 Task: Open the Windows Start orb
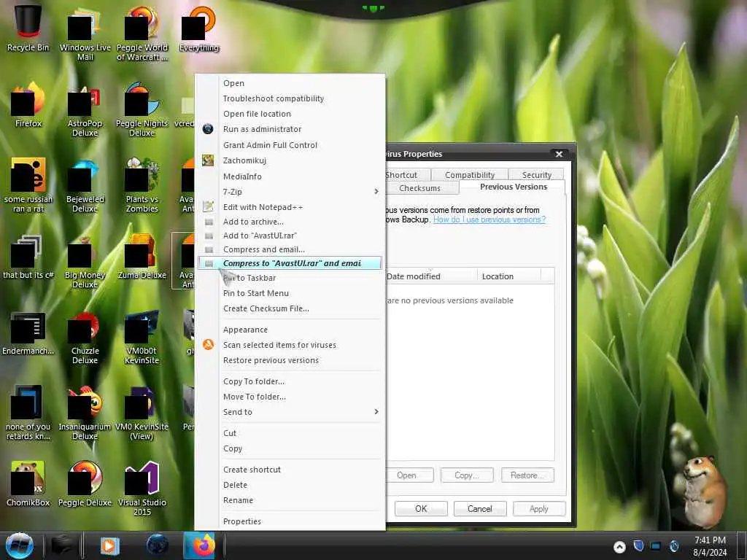coord(20,545)
